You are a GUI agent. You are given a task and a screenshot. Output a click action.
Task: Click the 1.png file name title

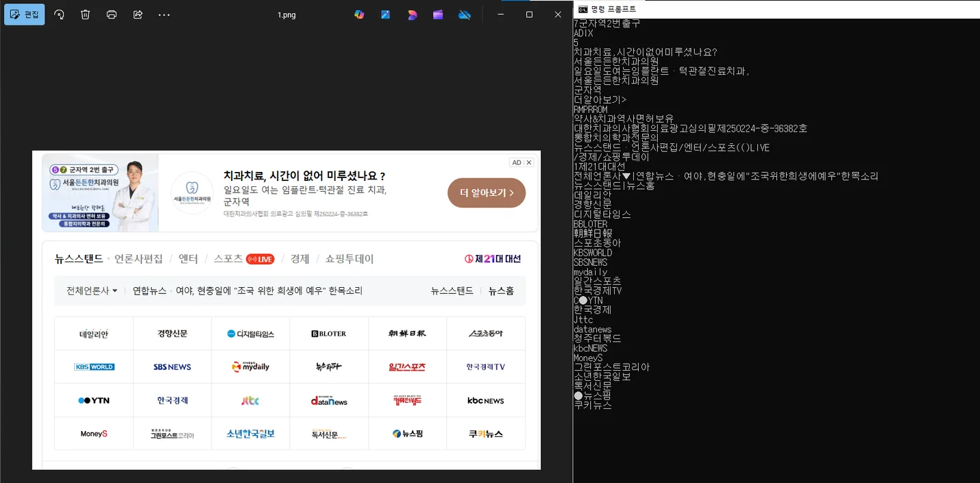(286, 14)
